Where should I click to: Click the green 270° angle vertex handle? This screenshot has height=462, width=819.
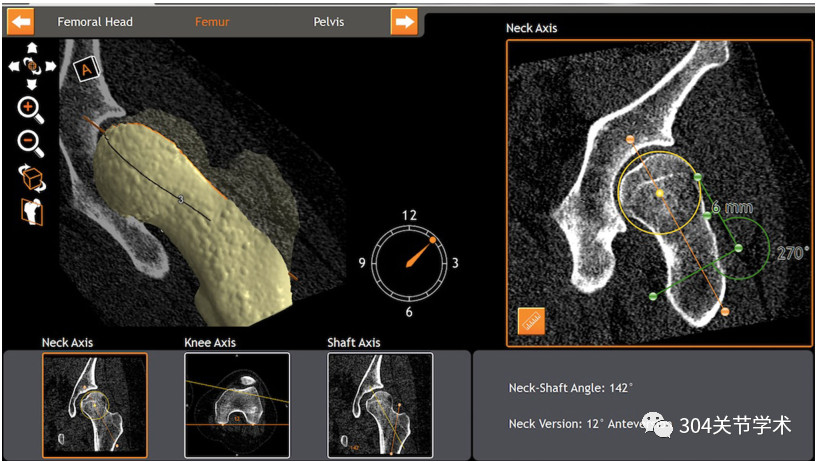tap(739, 248)
